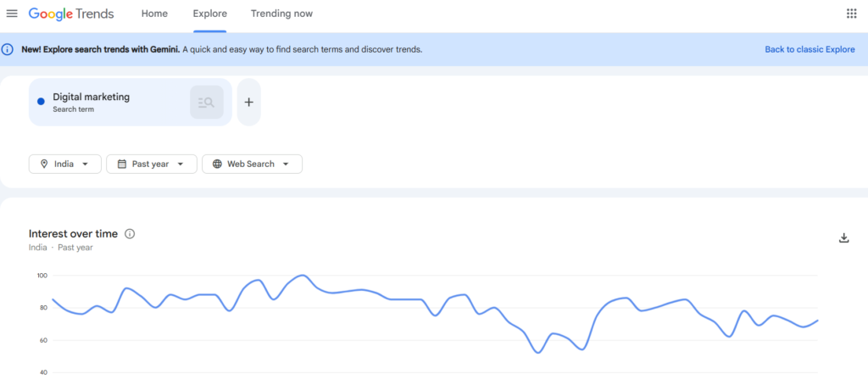Select the Explore tab
Viewport: 868px width, 385px height.
coord(209,14)
